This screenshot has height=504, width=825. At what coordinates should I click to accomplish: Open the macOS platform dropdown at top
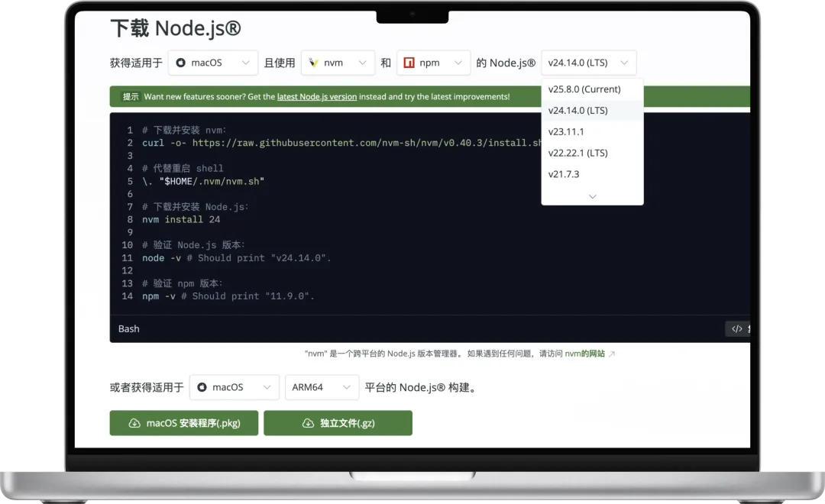tap(213, 63)
